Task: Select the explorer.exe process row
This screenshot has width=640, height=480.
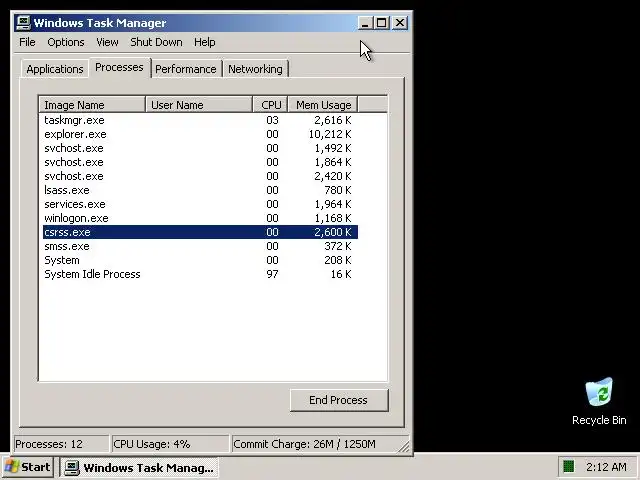Action: tap(200, 134)
